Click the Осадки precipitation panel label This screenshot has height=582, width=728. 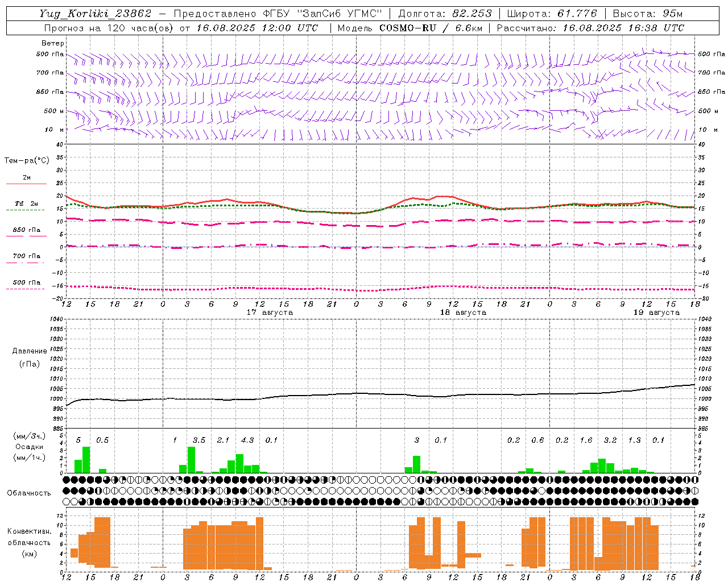click(30, 447)
